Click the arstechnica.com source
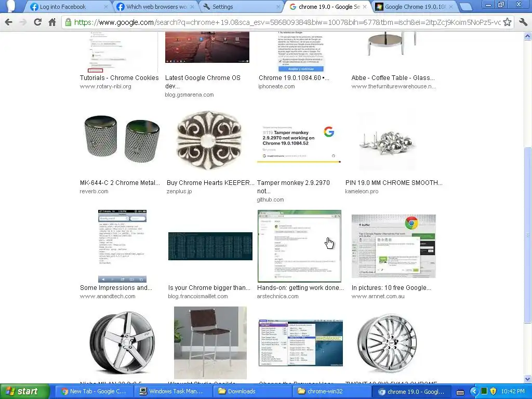The width and height of the screenshot is (532, 399). coord(277,296)
